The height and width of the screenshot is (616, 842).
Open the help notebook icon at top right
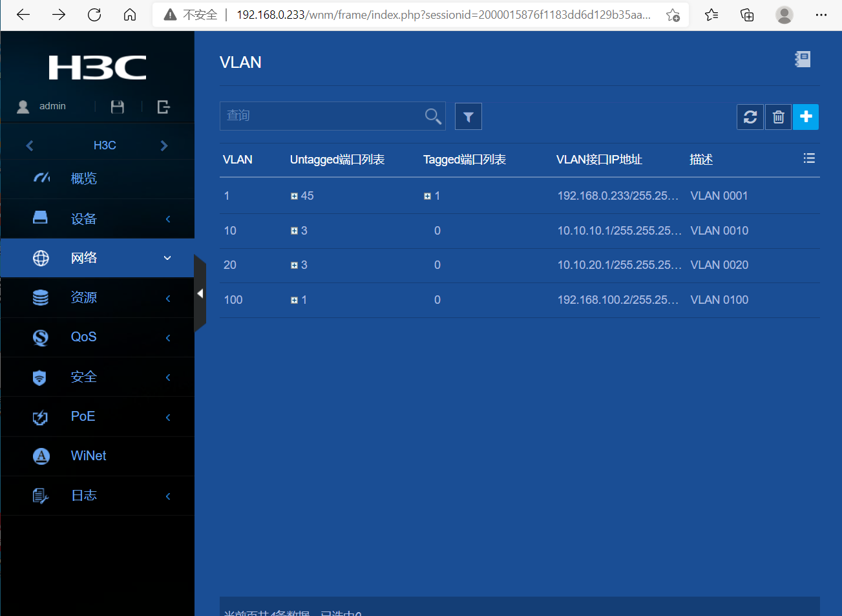click(x=803, y=59)
